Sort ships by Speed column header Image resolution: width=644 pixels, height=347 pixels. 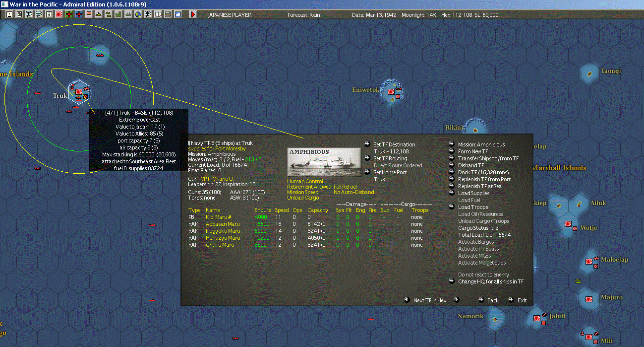point(282,210)
